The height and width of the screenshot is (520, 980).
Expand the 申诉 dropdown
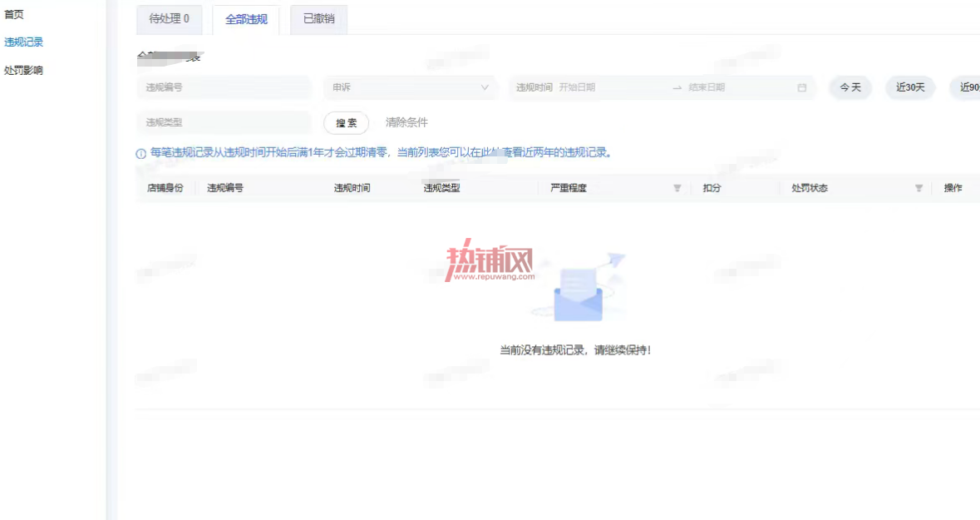point(411,87)
